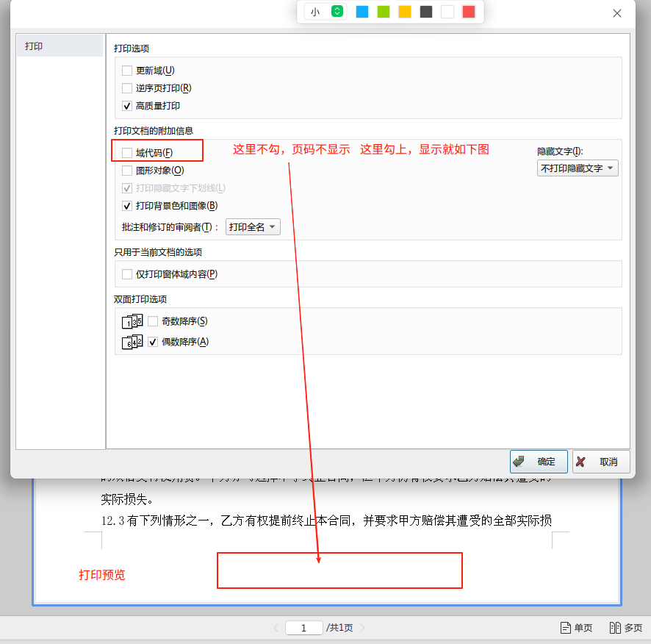This screenshot has height=644, width=651.
Task: Click the 隐藏文字(I): label
Action: coord(560,151)
